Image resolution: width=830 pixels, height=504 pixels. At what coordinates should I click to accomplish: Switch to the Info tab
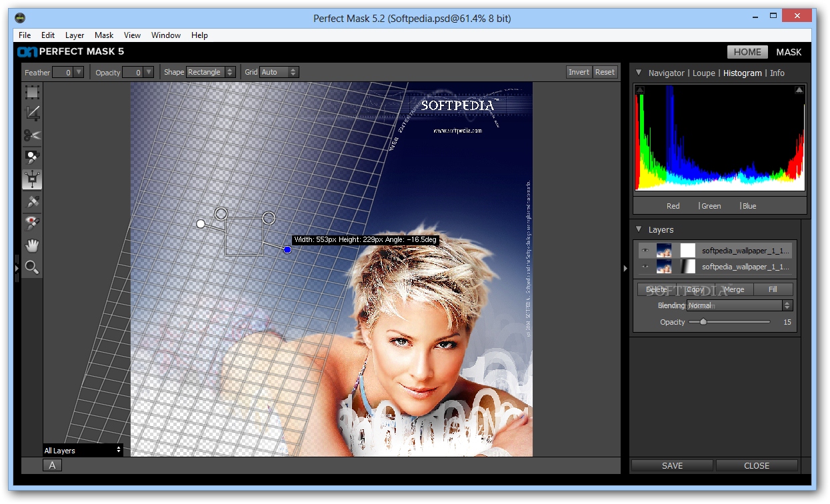(777, 73)
